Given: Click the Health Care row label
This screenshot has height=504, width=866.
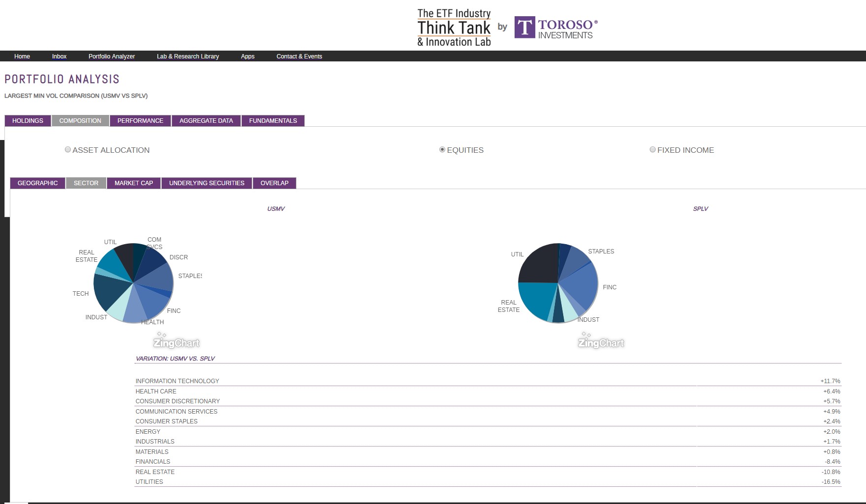Looking at the screenshot, I should [156, 392].
